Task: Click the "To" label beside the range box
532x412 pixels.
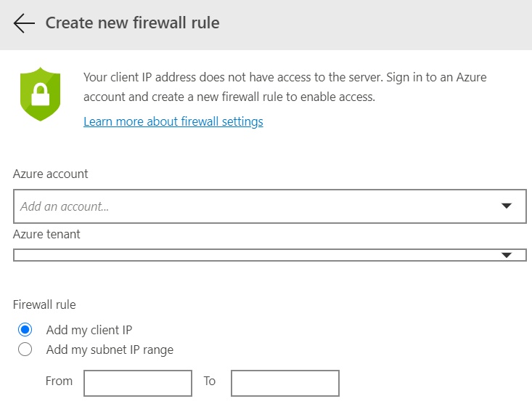Action: [x=210, y=381]
